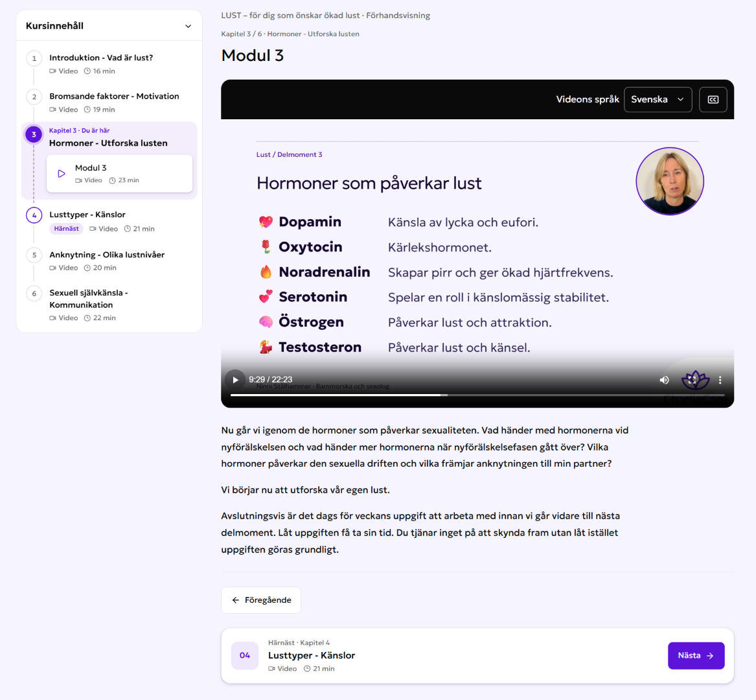
Task: Click the step 4 circle number
Action: click(x=34, y=215)
